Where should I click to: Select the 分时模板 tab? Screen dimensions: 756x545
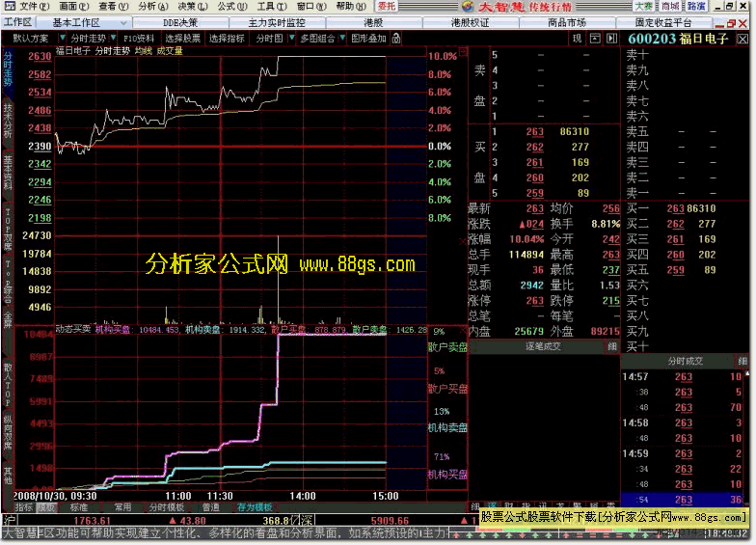(x=167, y=507)
